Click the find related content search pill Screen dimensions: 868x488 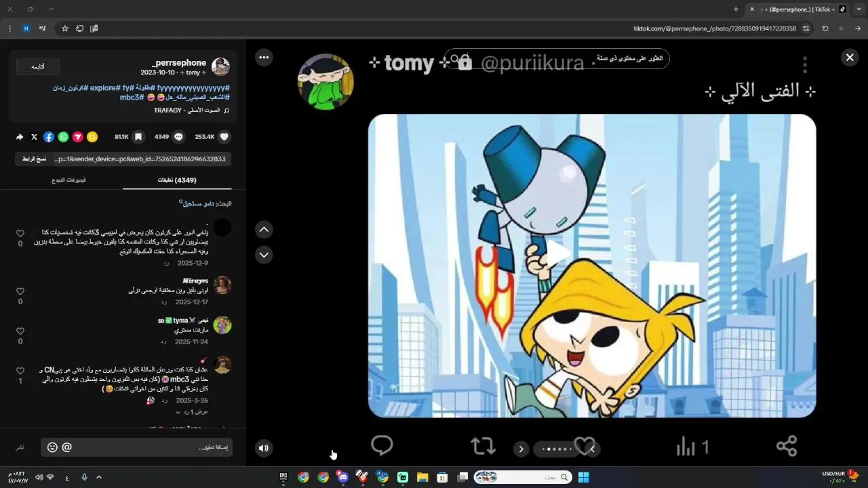click(x=557, y=59)
